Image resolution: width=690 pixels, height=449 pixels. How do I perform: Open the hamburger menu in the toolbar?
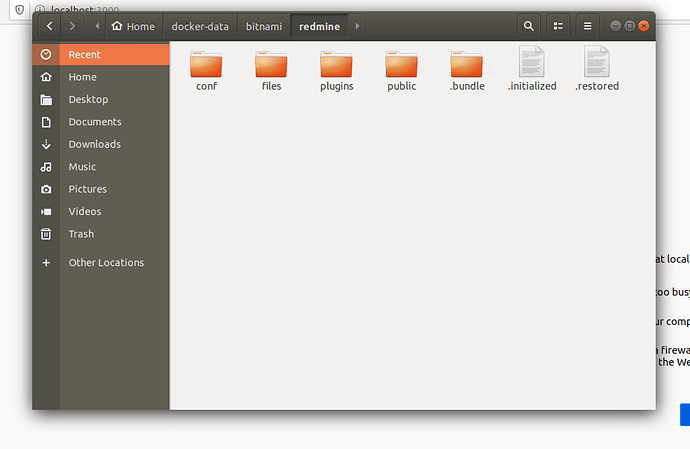click(588, 26)
